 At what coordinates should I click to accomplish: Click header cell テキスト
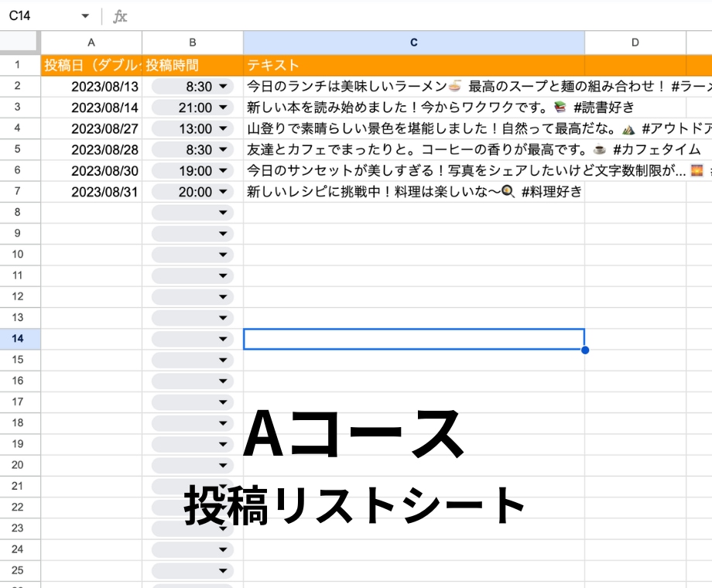click(x=414, y=66)
